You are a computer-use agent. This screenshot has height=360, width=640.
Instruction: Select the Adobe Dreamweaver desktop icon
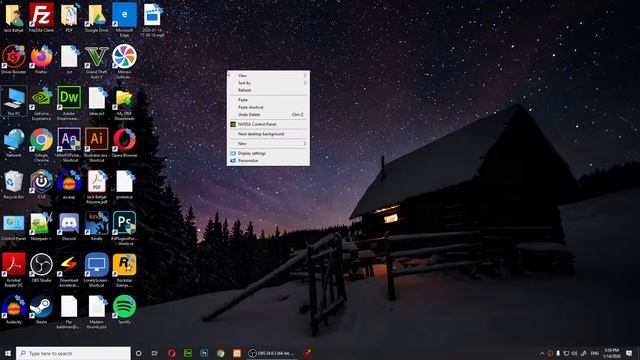69,103
